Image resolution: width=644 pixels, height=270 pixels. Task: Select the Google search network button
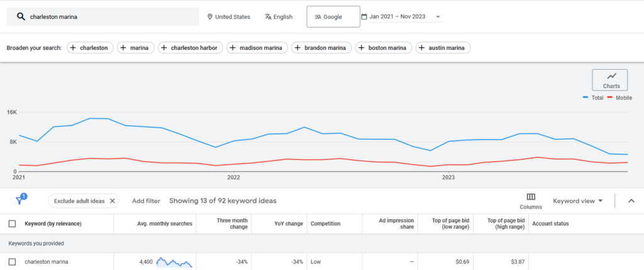coord(333,17)
